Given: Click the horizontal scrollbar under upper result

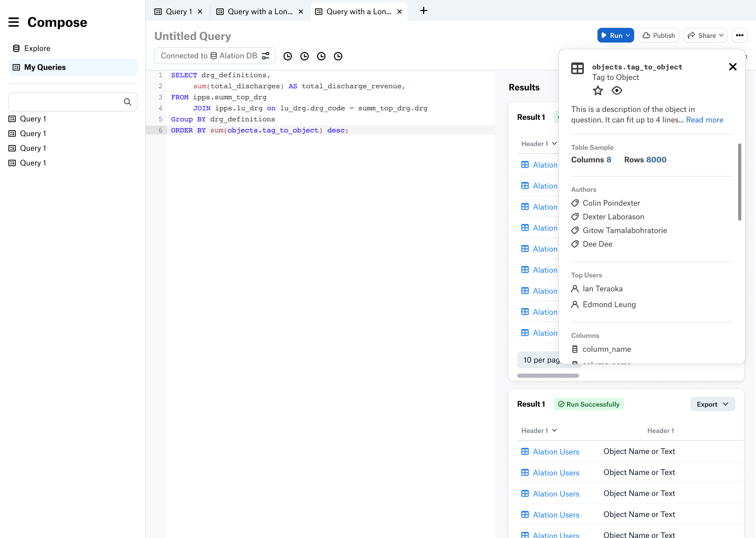Looking at the screenshot, I should coord(548,376).
